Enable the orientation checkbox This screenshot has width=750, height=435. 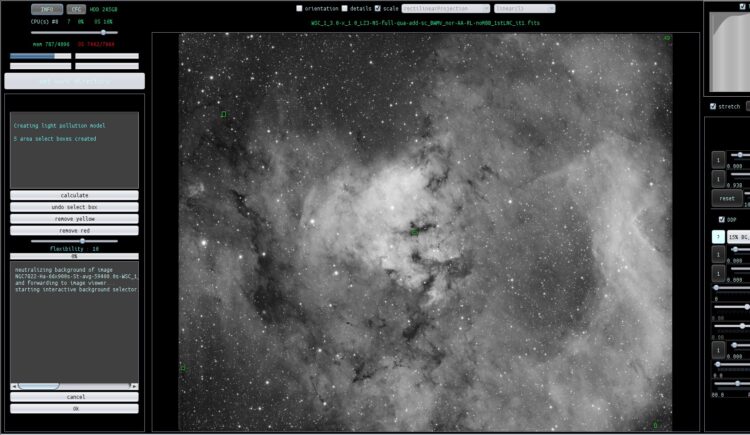point(299,8)
